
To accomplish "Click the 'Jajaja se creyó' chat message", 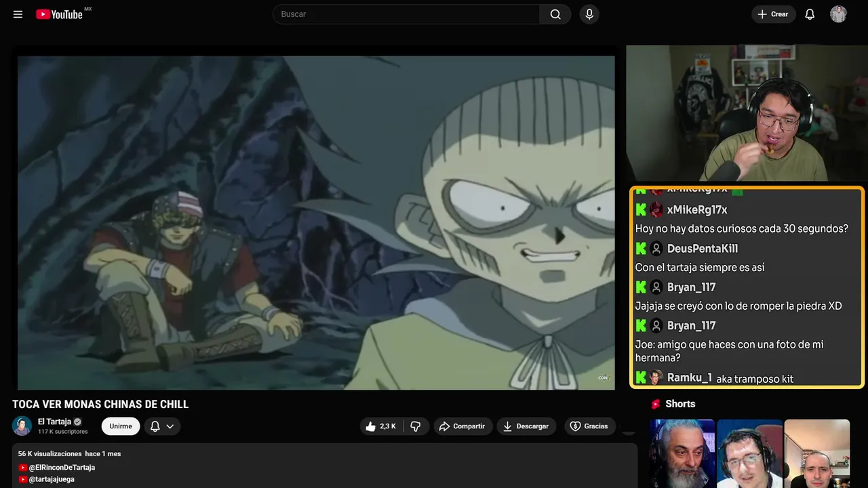I will [738, 306].
